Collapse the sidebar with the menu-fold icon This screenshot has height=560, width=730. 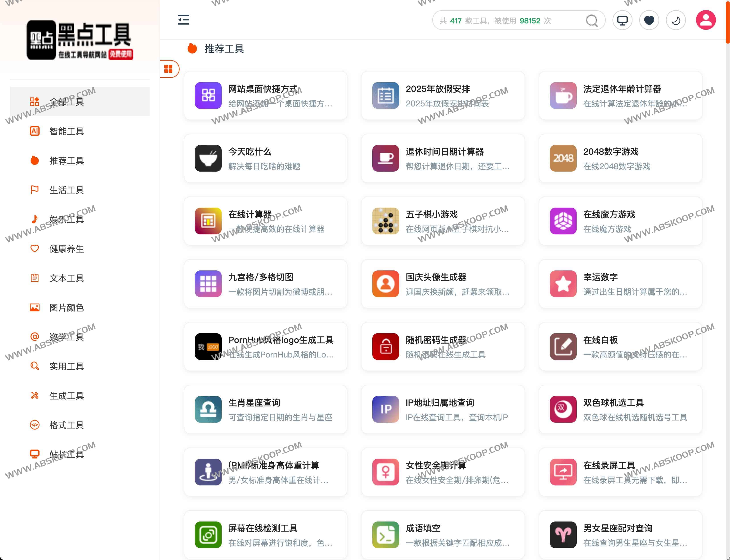point(183,20)
